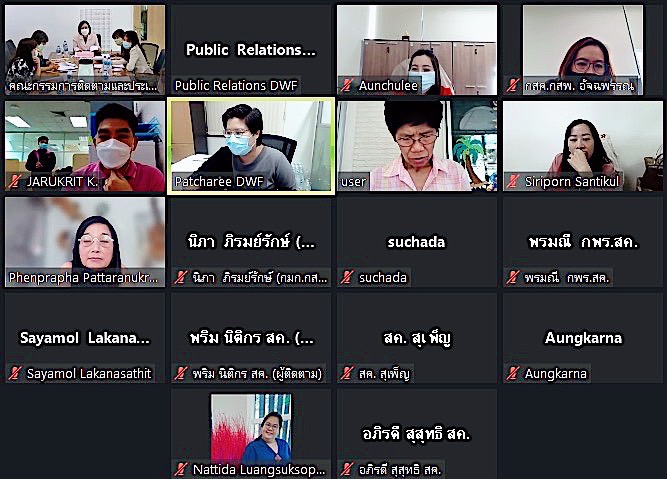Click the muted mic icon beside สค. สุเพ็ญ
The width and height of the screenshot is (667, 479).
[x=346, y=374]
